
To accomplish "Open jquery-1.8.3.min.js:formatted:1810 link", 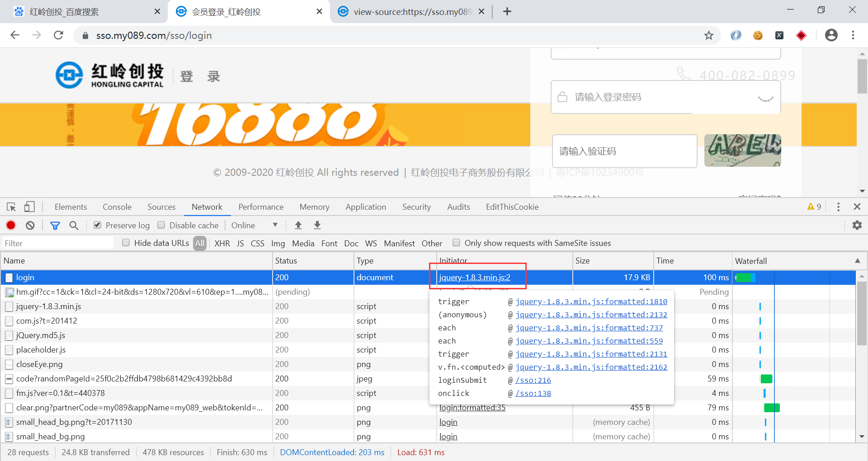I will click(591, 302).
